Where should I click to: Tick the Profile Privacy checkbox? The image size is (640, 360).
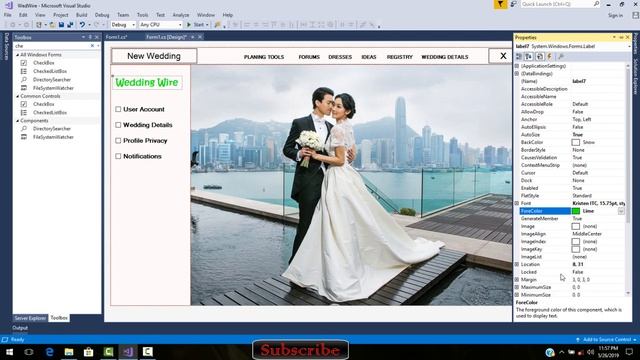[x=118, y=140]
